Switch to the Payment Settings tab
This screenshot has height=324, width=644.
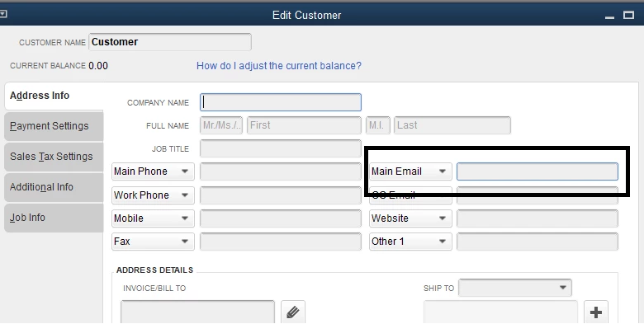point(54,126)
